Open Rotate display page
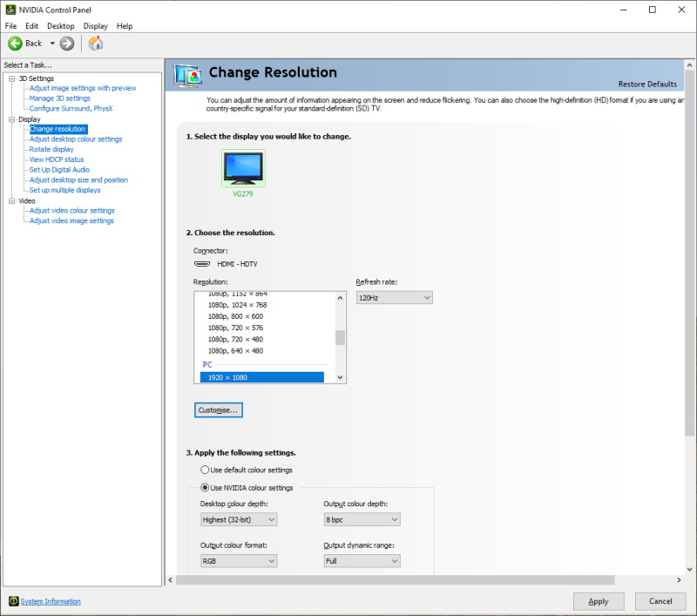The width and height of the screenshot is (697, 616). pos(51,149)
